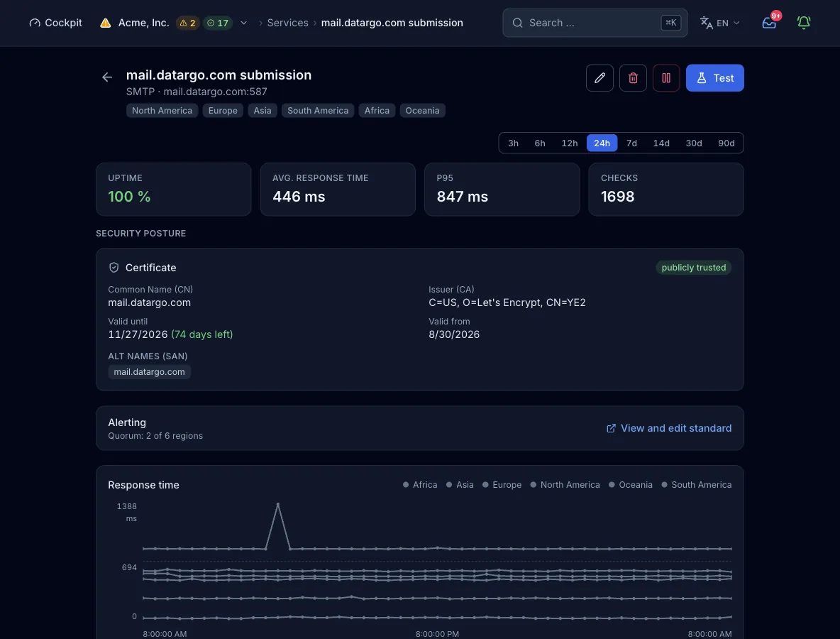Go to Services breadcrumb

pos(287,23)
